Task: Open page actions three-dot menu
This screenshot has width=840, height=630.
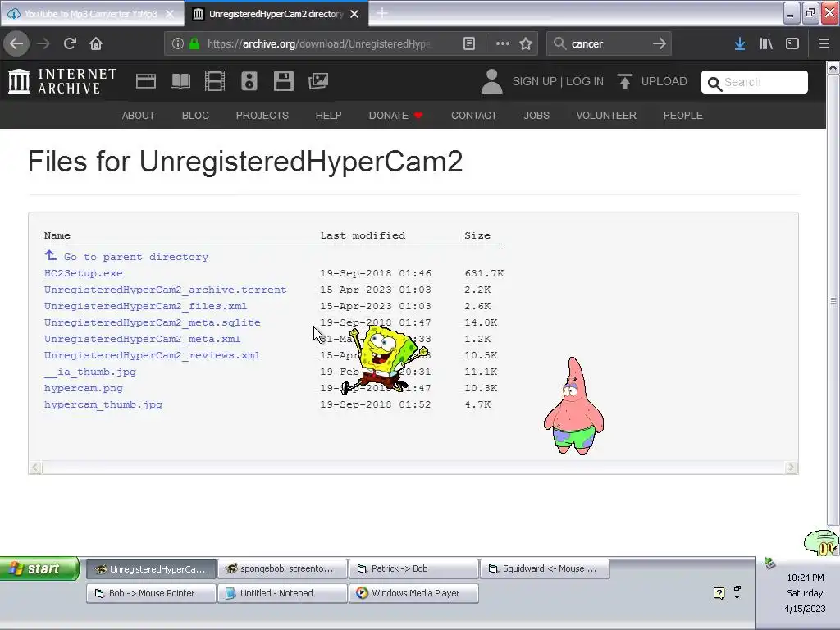Action: tap(503, 43)
